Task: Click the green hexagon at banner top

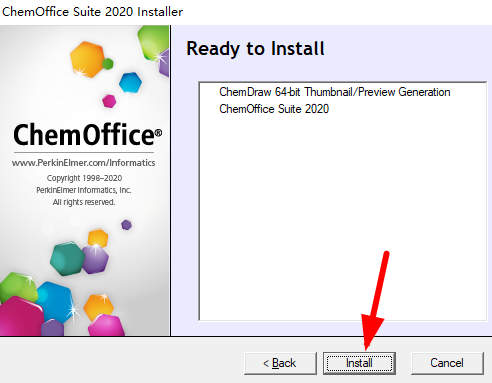Action: (154, 42)
